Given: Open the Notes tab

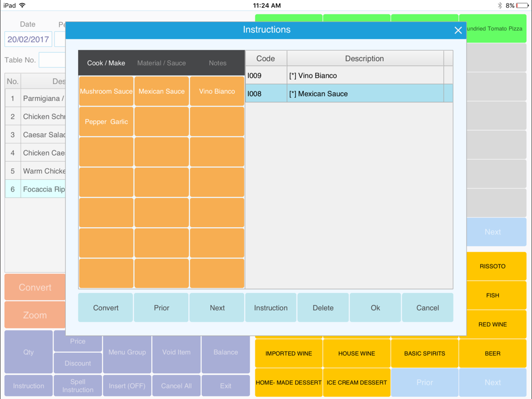Looking at the screenshot, I should point(218,63).
